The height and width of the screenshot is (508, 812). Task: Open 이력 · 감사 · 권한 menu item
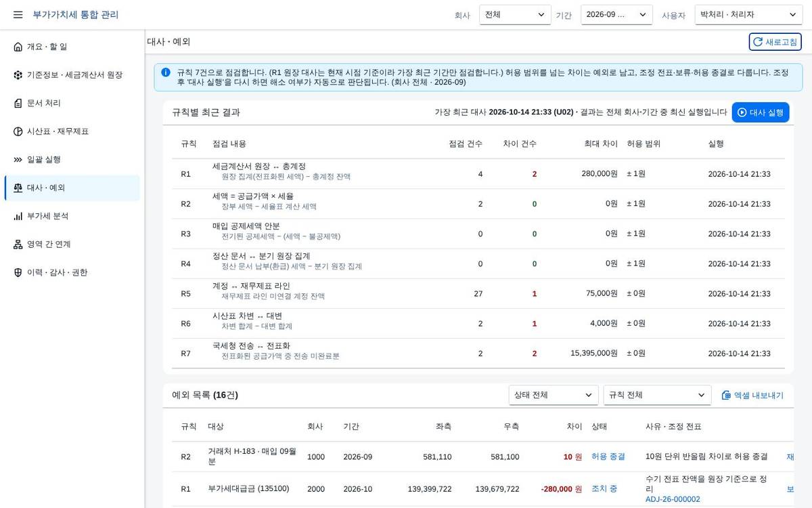coord(72,272)
